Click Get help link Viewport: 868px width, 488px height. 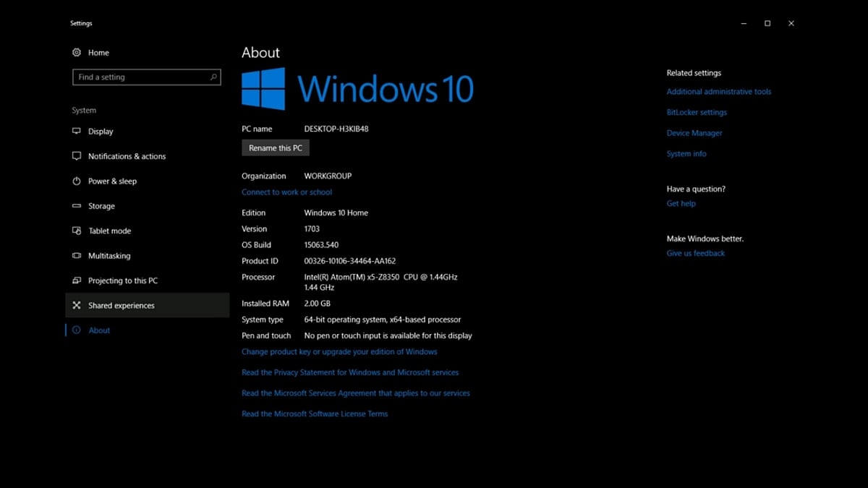coord(681,203)
